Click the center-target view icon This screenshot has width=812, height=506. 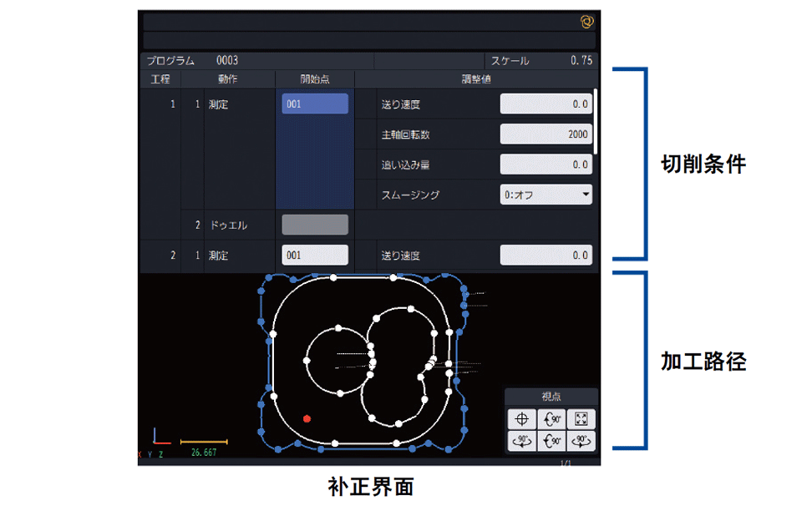521,419
